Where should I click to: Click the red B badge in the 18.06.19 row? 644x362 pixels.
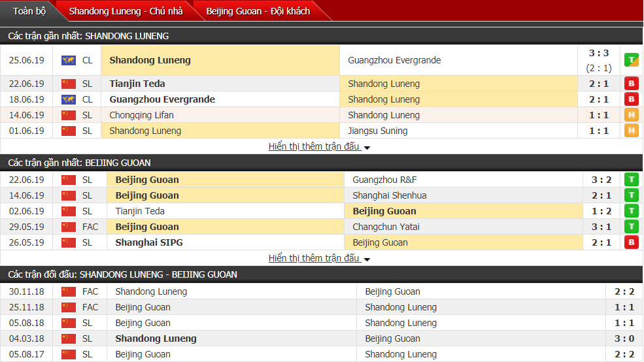[632, 99]
